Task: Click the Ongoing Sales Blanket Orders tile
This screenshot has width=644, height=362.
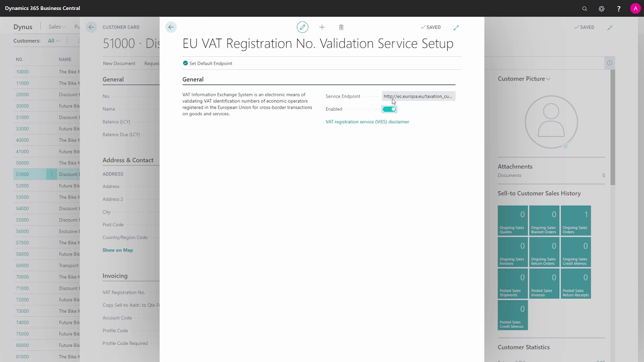Action: tap(544, 220)
